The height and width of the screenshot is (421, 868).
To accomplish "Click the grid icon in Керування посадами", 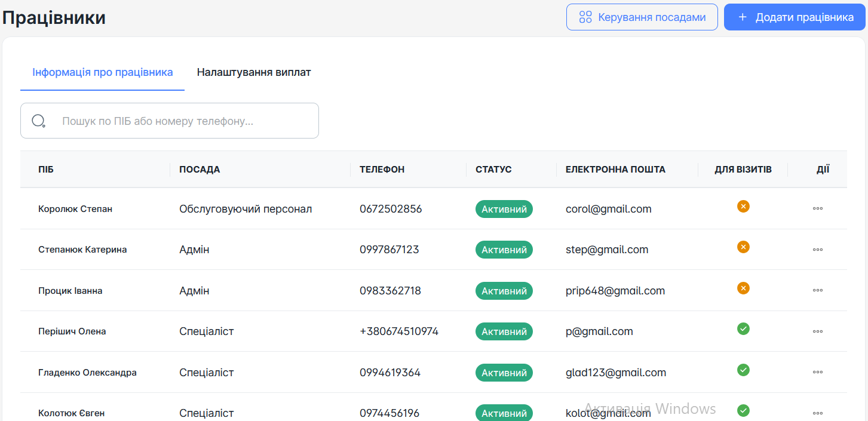I will pos(585,17).
